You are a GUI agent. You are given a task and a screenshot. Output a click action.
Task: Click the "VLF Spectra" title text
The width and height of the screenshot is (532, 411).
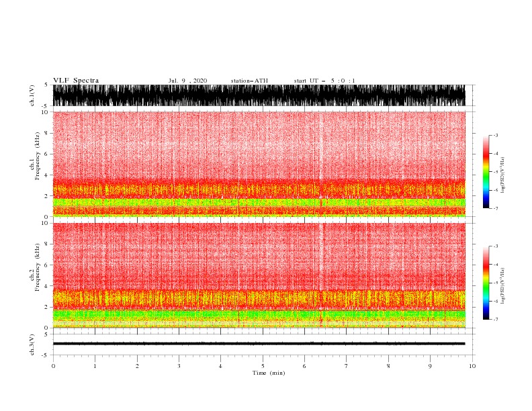76,81
